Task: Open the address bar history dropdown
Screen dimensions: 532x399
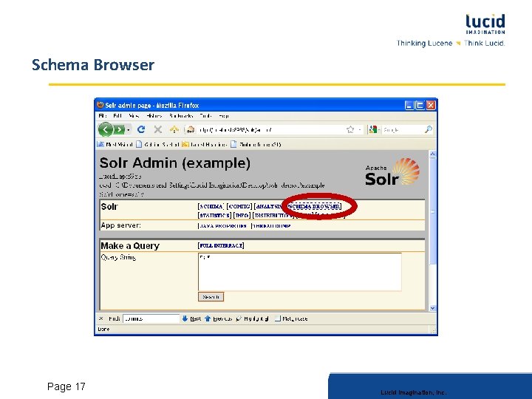Action: tap(360, 130)
